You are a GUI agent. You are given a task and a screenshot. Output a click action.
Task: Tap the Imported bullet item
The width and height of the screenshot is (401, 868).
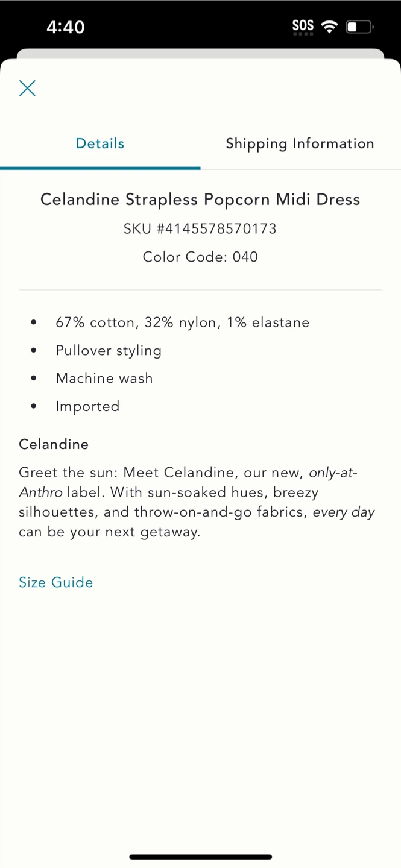[x=87, y=407]
